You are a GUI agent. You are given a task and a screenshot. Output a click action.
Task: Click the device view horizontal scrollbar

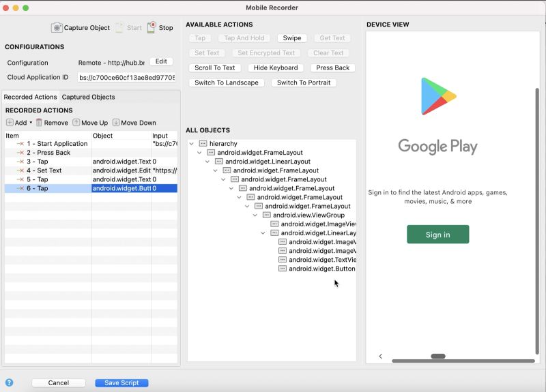click(463, 361)
